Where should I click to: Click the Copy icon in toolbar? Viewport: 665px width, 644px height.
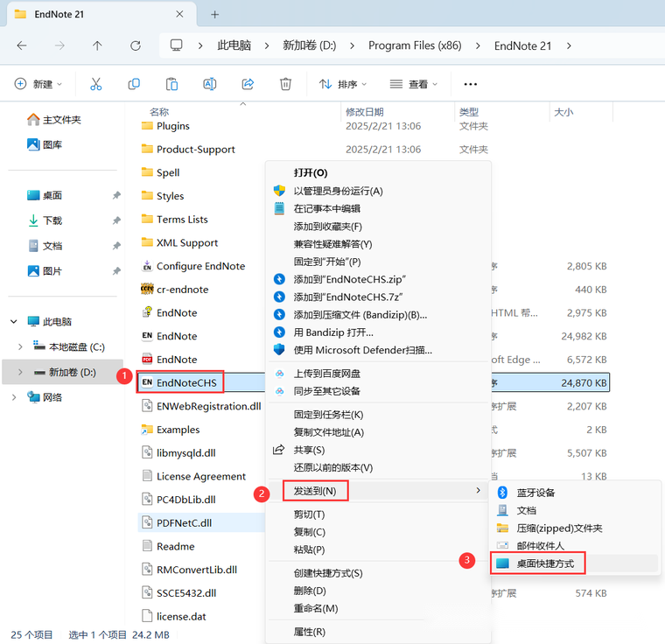tap(134, 84)
